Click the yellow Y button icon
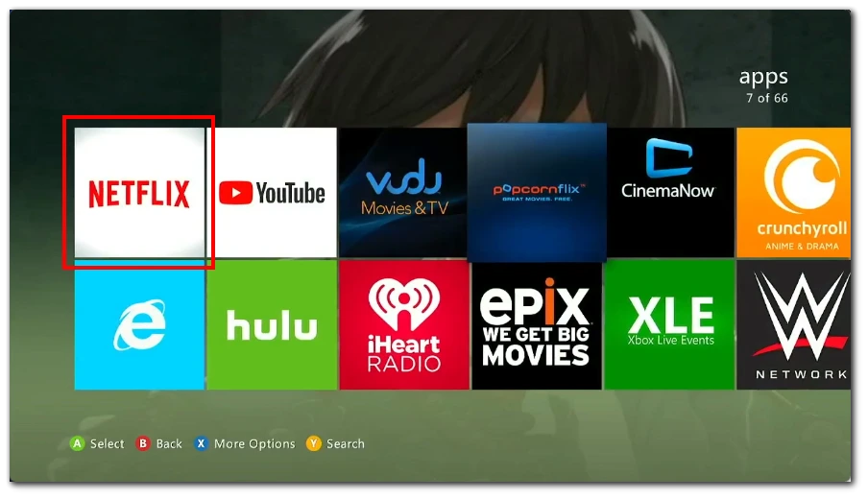Viewport: 868px width, 499px height. tap(313, 443)
